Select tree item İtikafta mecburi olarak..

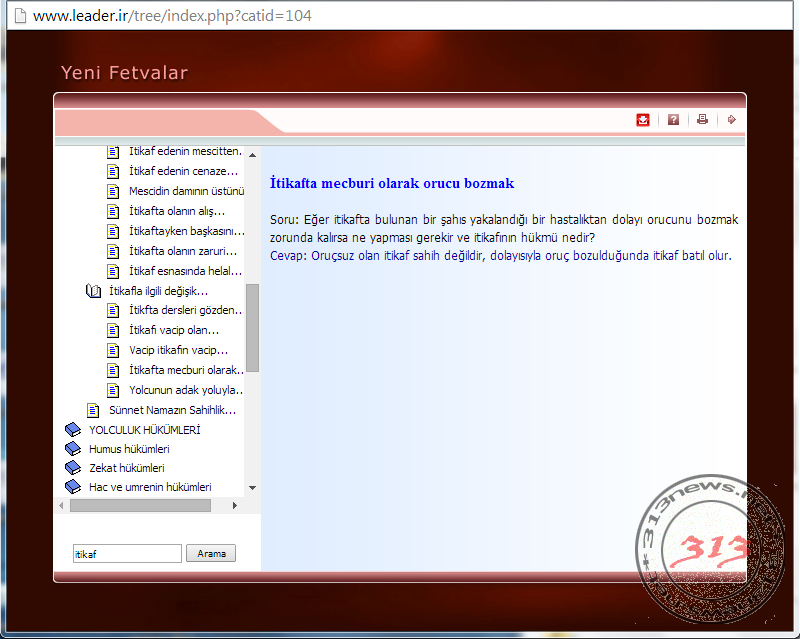pyautogui.click(x=186, y=370)
